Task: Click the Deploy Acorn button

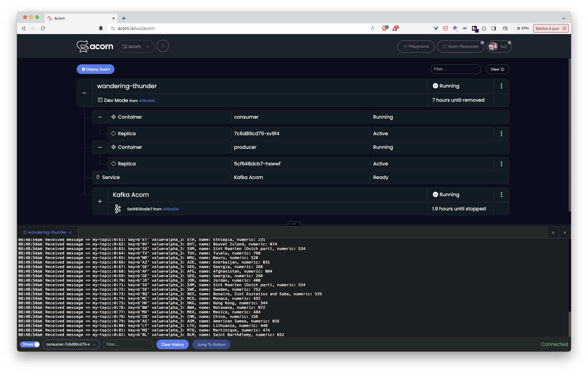Action: 96,69
